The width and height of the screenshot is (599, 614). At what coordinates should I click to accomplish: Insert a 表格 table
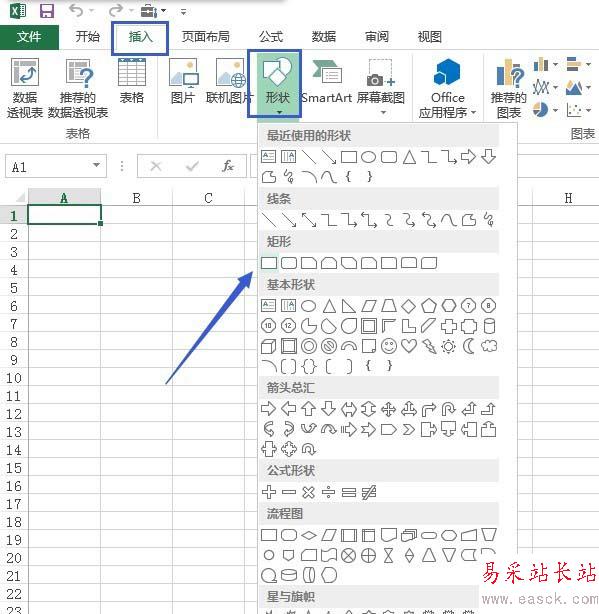[132, 81]
